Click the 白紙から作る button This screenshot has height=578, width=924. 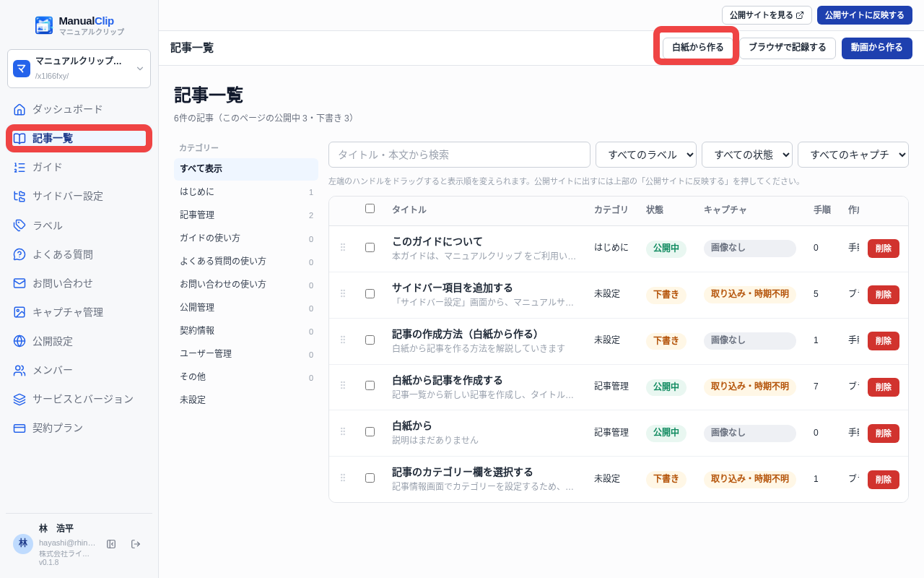click(x=697, y=48)
